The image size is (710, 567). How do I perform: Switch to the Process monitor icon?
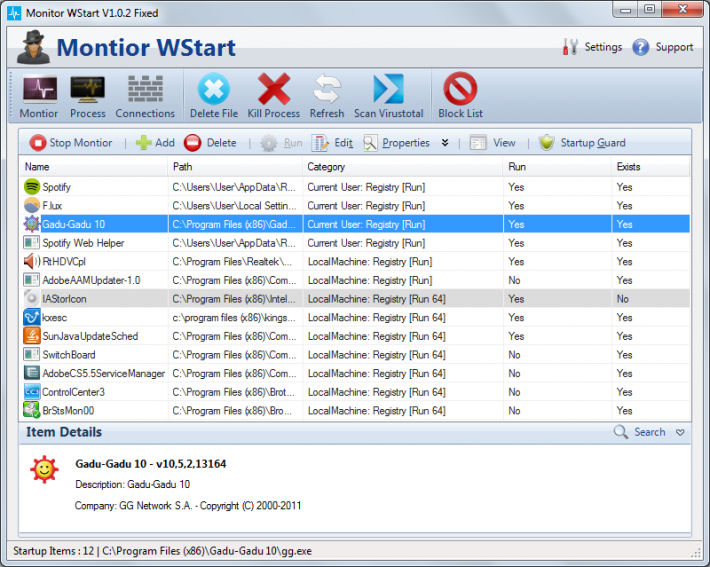point(87,89)
